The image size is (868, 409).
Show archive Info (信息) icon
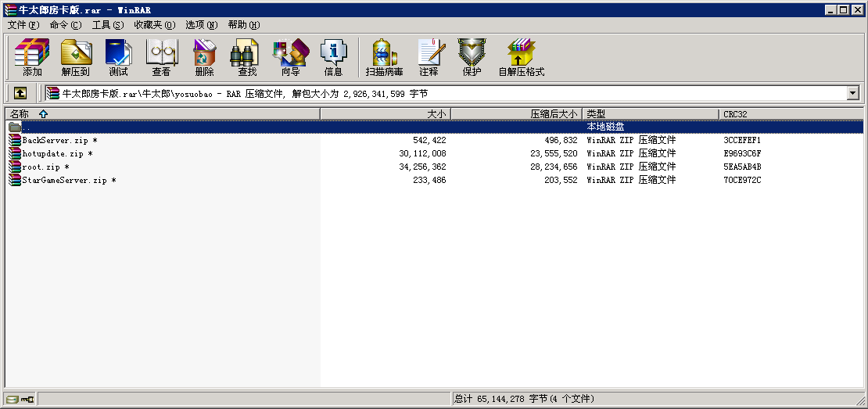tap(333, 58)
